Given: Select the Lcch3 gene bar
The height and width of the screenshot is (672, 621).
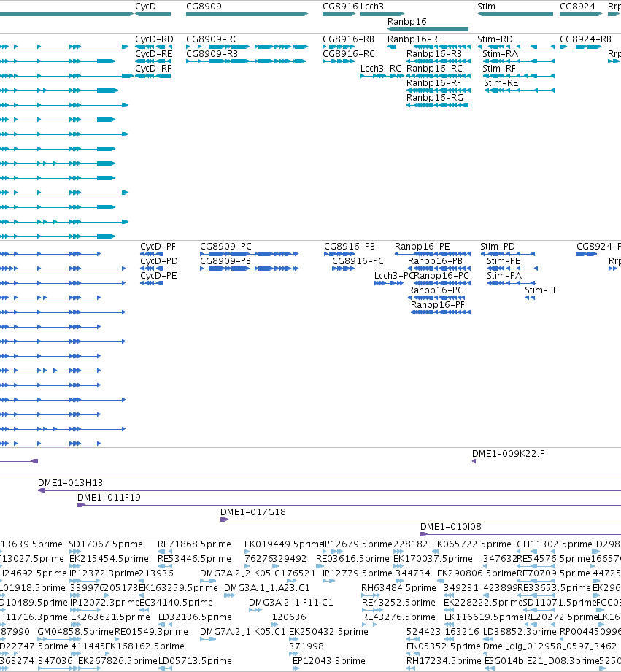Looking at the screenshot, I should [382, 14].
